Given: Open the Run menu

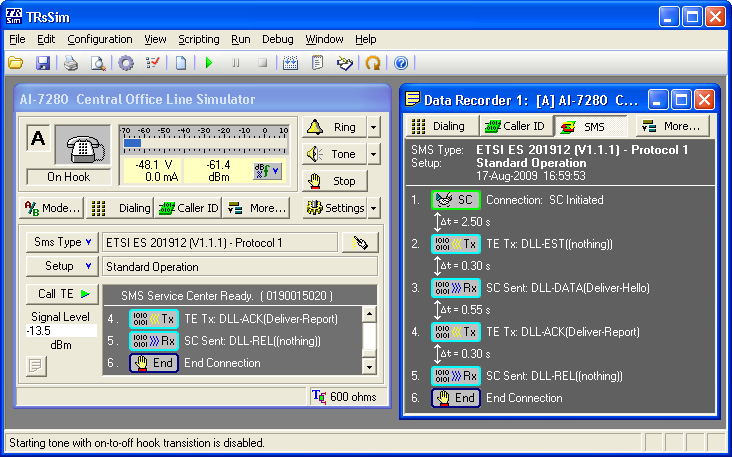Looking at the screenshot, I should (x=241, y=39).
